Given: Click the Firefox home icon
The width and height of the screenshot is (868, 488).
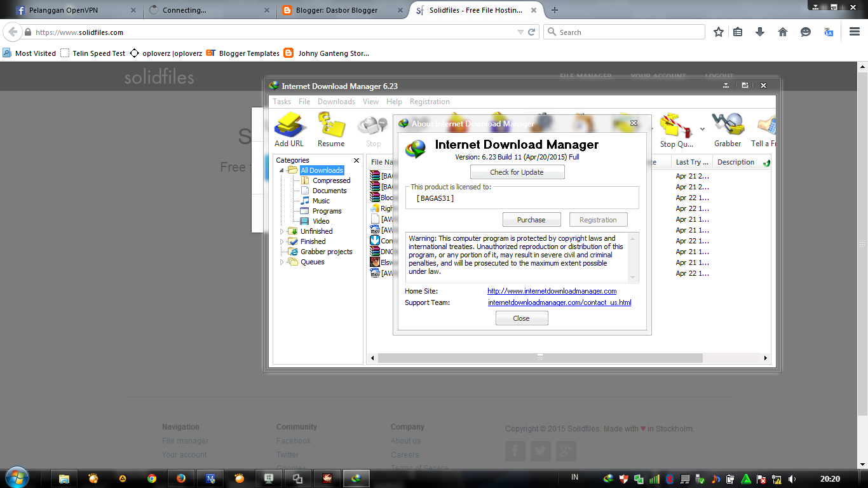Looking at the screenshot, I should pyautogui.click(x=783, y=32).
